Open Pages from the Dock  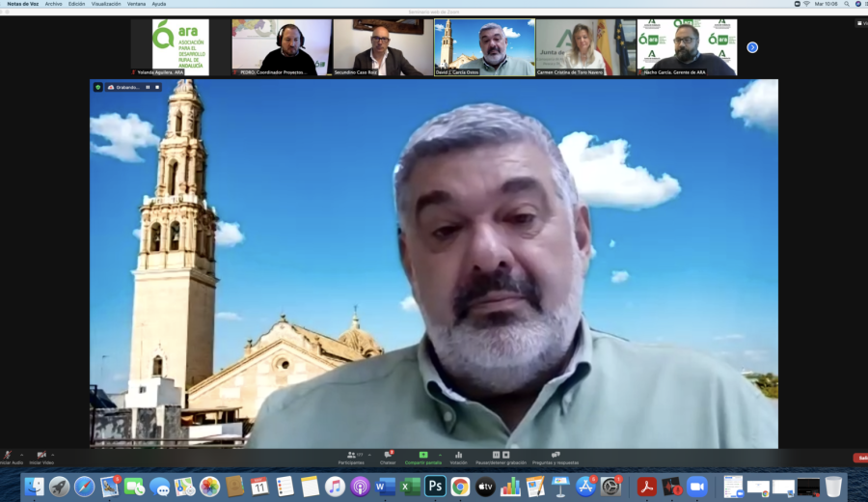535,488
